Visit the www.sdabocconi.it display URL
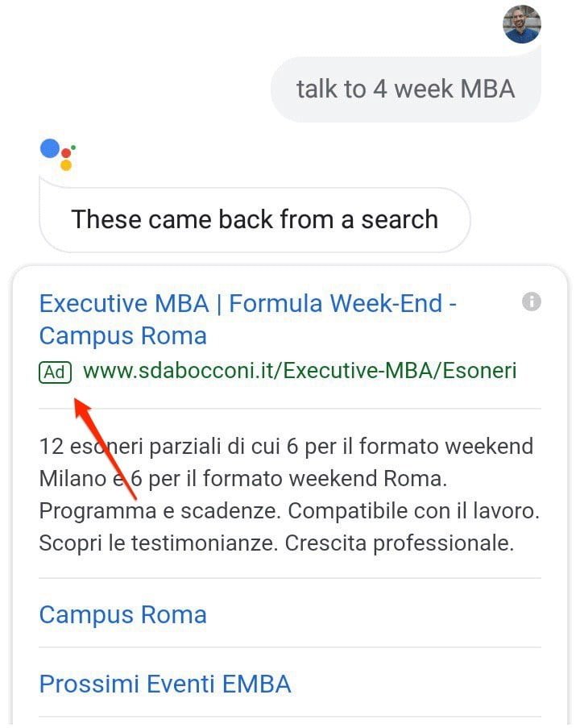Screen dimensions: 580x728 click(x=300, y=372)
